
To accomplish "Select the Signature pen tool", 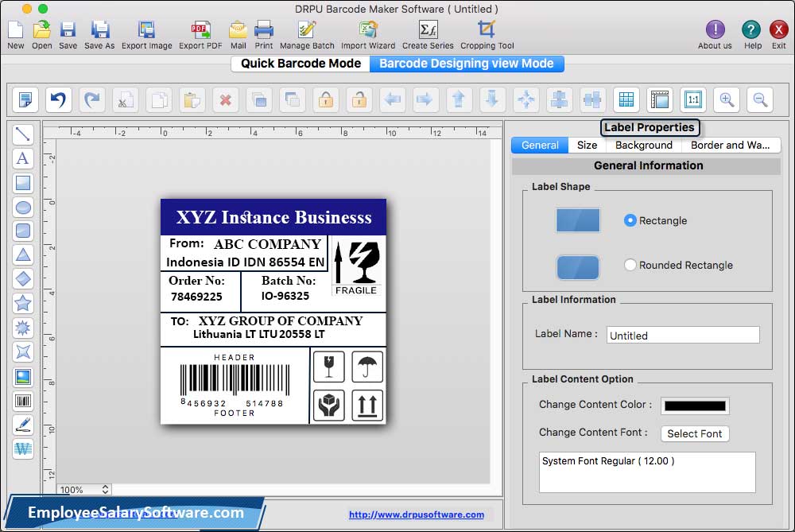I will click(23, 425).
